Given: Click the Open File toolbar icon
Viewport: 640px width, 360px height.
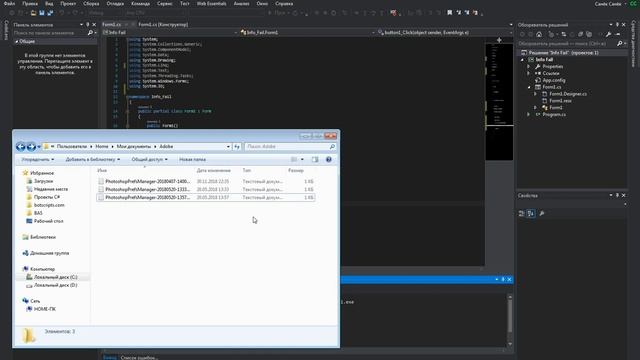Looking at the screenshot, I should click(33, 13).
